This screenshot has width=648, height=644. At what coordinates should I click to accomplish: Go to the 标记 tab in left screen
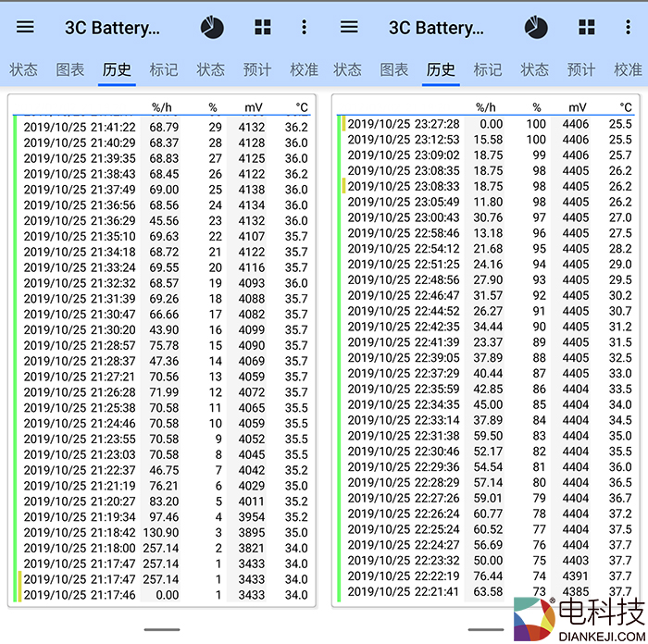point(164,69)
